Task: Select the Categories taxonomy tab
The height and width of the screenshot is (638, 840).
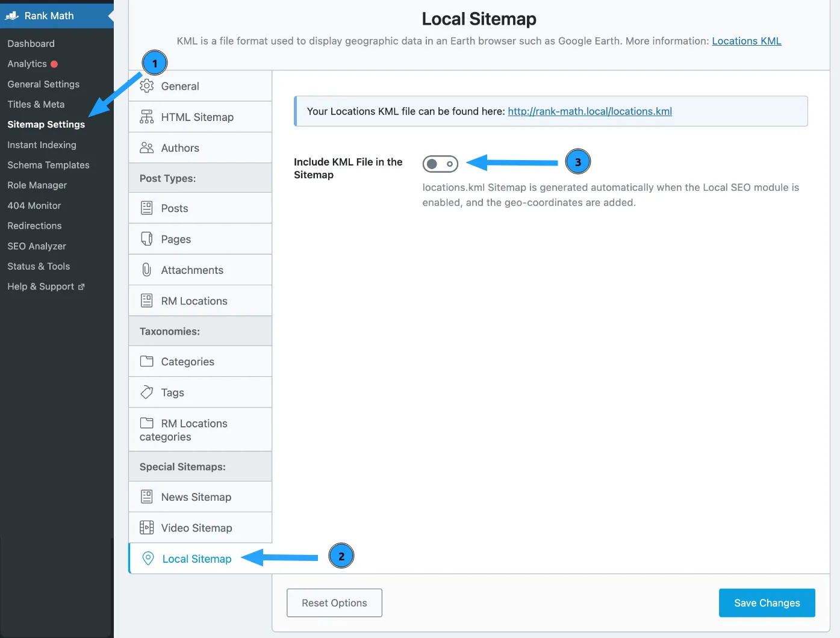Action: pos(200,361)
